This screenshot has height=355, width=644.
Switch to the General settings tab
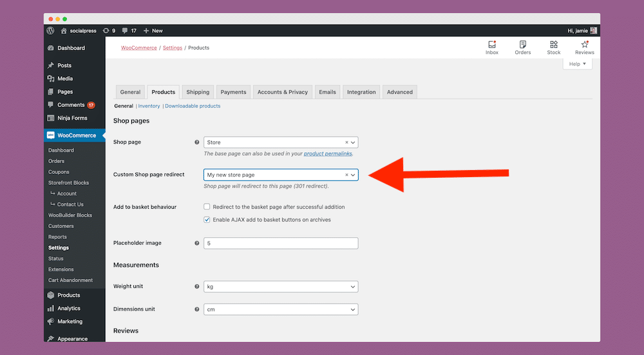pyautogui.click(x=130, y=92)
